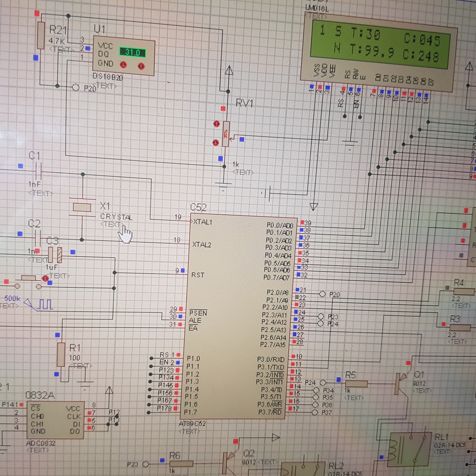The image size is (476, 476).
Task: Click the P34 terminal circle
Action: [316, 390]
